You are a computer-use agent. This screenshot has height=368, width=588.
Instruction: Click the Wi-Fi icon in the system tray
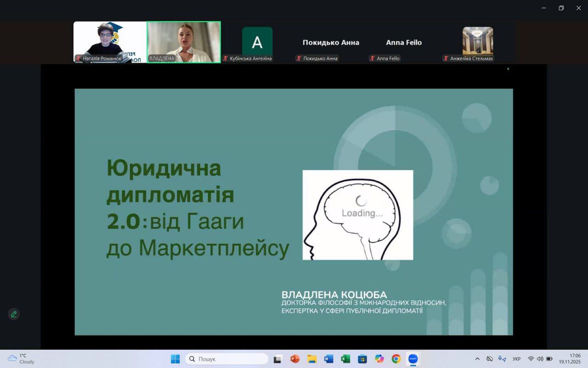[531, 359]
